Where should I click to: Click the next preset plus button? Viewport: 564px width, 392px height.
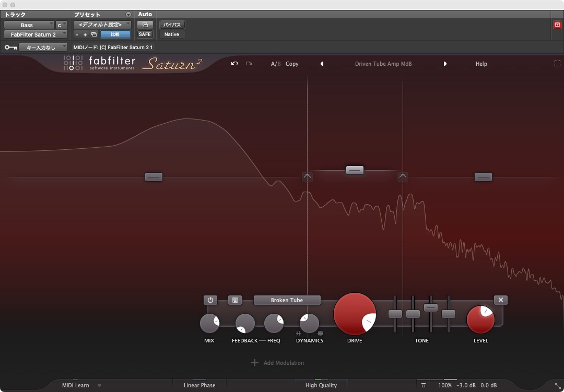coord(85,34)
